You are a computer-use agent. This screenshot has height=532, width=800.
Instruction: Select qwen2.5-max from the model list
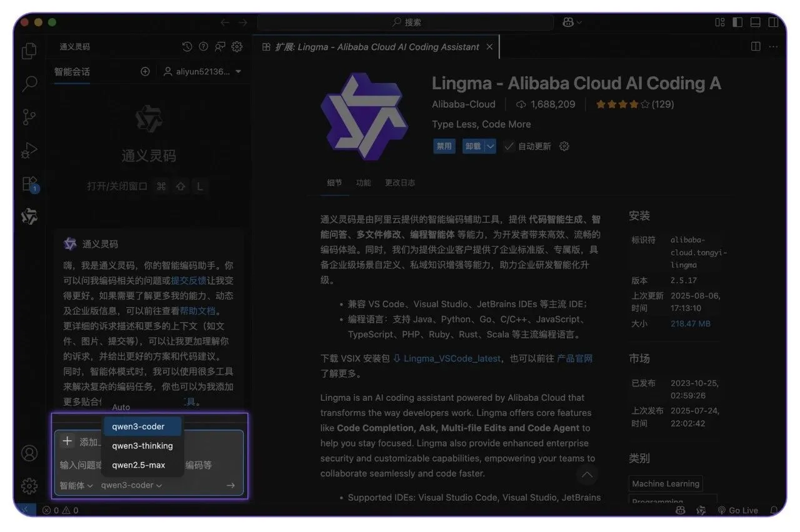(x=142, y=465)
